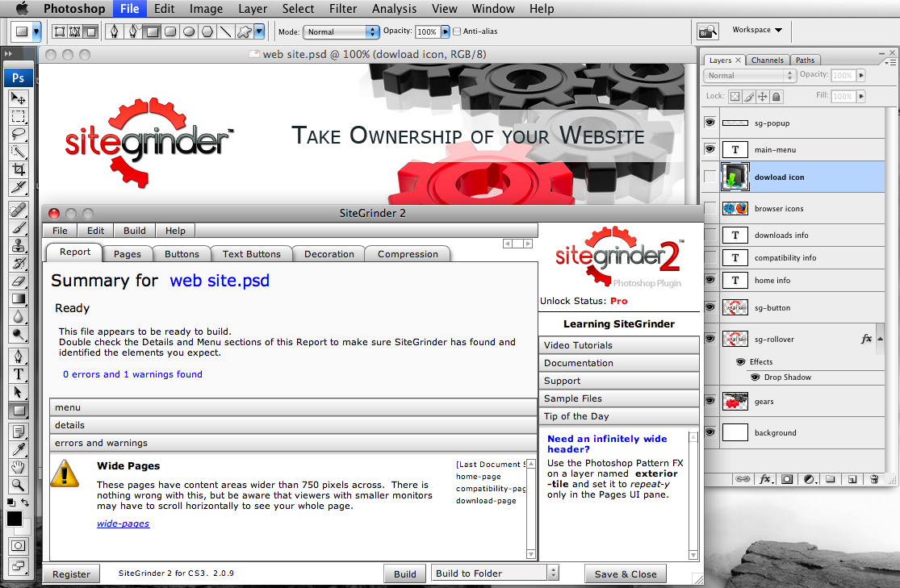
Task: Open the wide-pages link
Action: (x=123, y=523)
